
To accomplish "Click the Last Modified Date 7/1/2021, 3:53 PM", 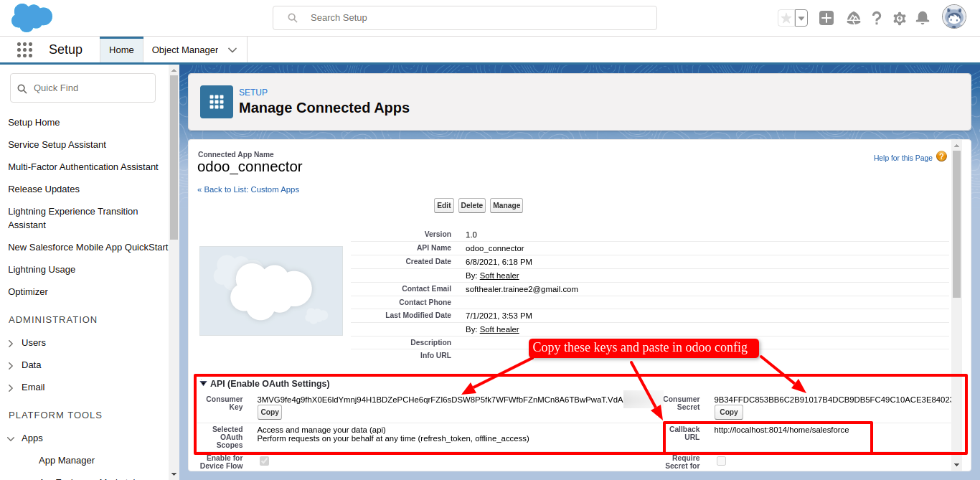I will pyautogui.click(x=499, y=316).
